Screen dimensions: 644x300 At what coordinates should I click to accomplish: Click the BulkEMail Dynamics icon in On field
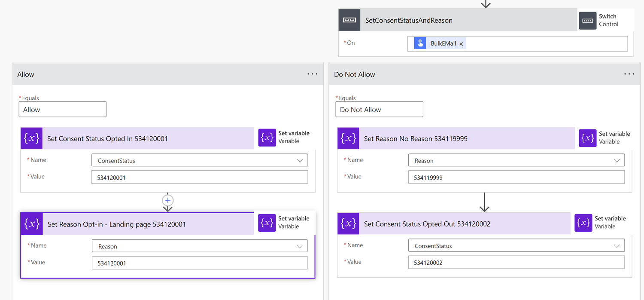point(419,43)
